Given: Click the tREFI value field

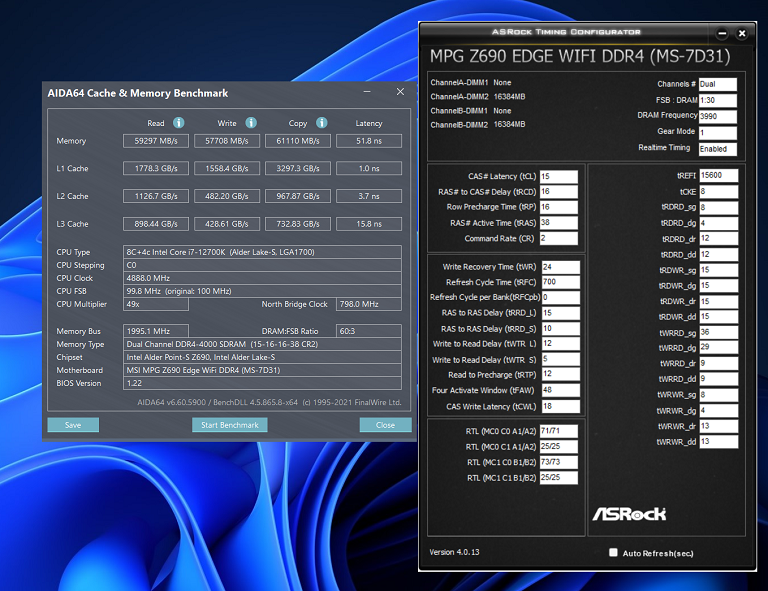Looking at the screenshot, I should coord(719,176).
